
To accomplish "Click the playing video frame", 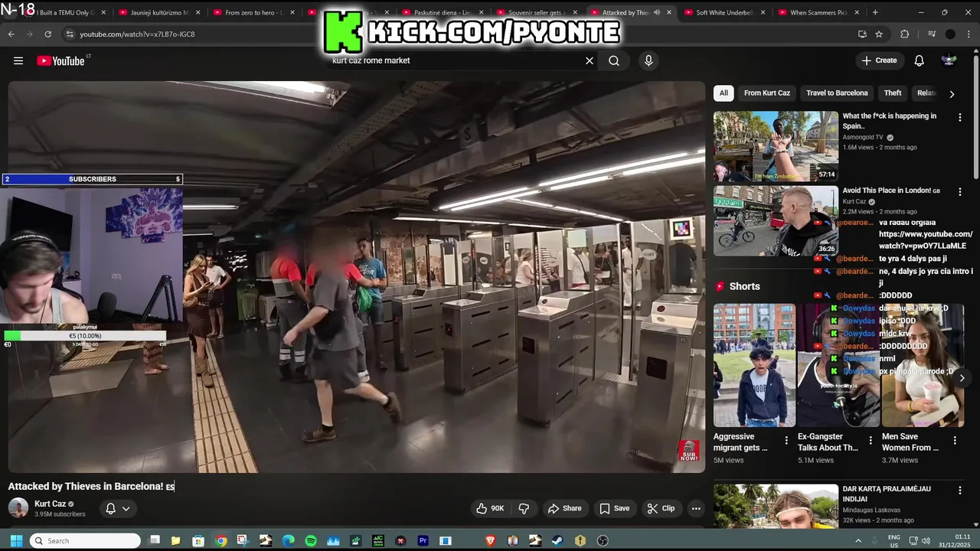I will tap(357, 277).
